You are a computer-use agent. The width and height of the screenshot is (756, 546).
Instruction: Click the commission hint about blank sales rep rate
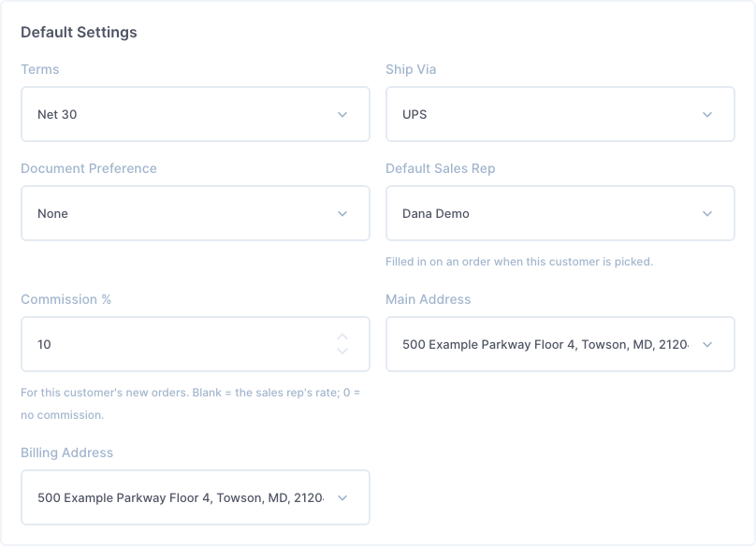[x=191, y=403]
